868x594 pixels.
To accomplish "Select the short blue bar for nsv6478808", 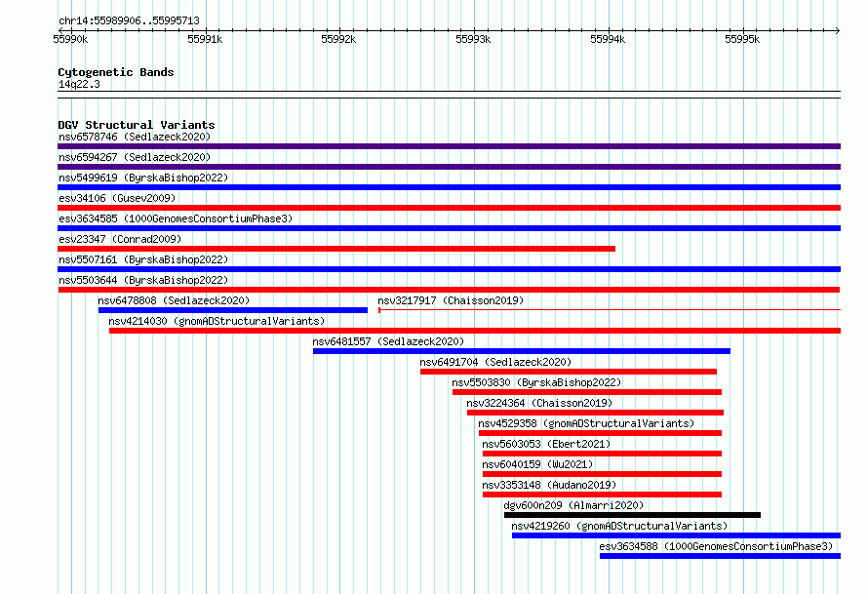I will pyautogui.click(x=233, y=310).
